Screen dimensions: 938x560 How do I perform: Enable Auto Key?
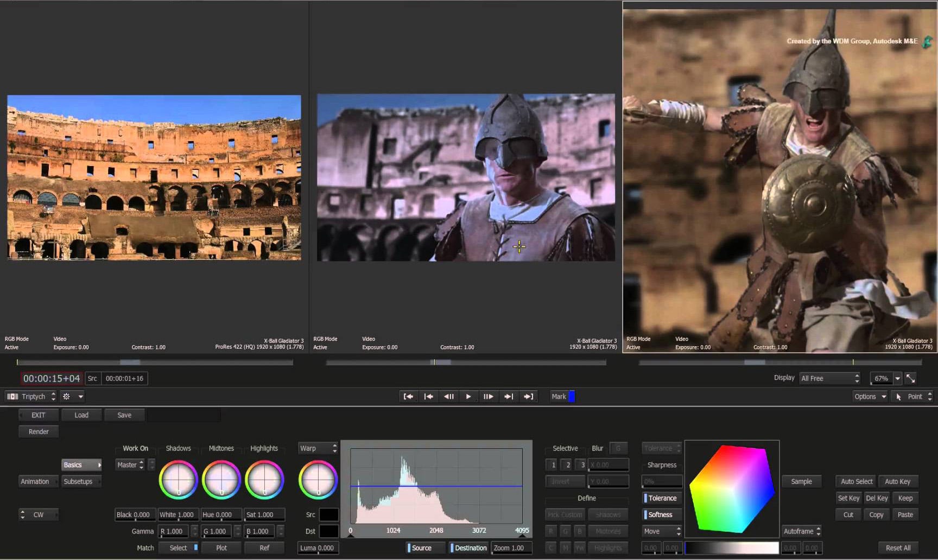click(x=897, y=481)
